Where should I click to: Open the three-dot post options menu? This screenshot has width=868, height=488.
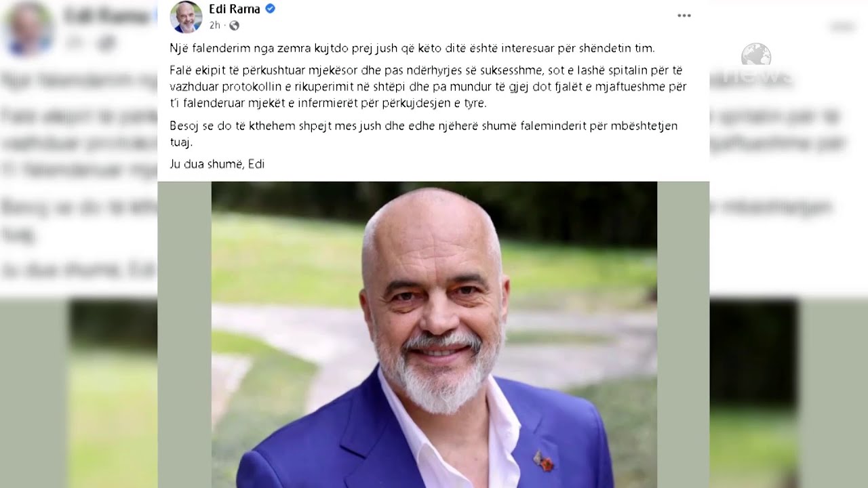coord(684,16)
